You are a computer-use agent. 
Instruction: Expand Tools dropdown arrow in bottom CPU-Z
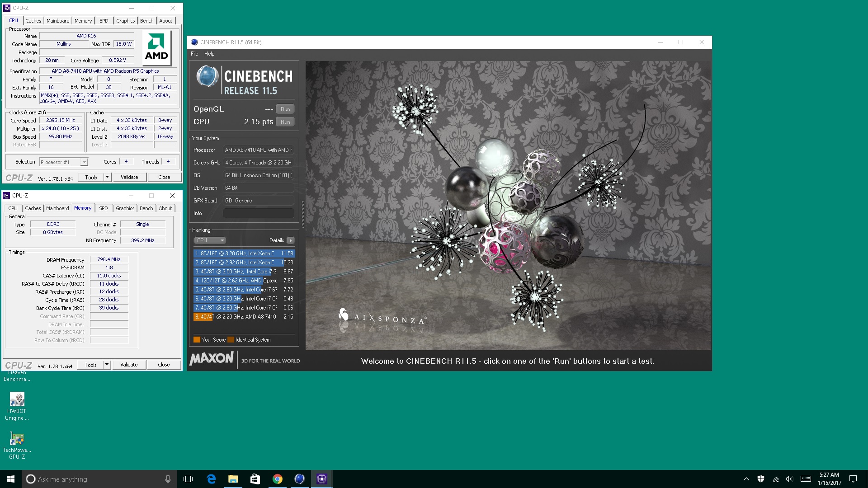pos(107,365)
